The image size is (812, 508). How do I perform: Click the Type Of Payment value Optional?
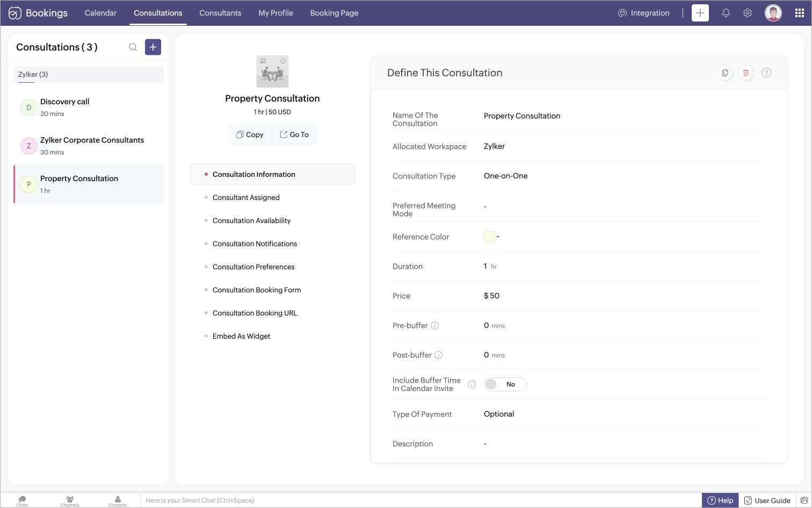pos(499,414)
